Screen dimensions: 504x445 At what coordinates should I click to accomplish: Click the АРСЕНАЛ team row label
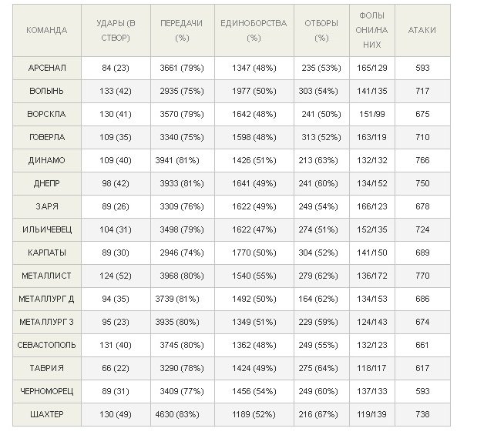(47, 68)
